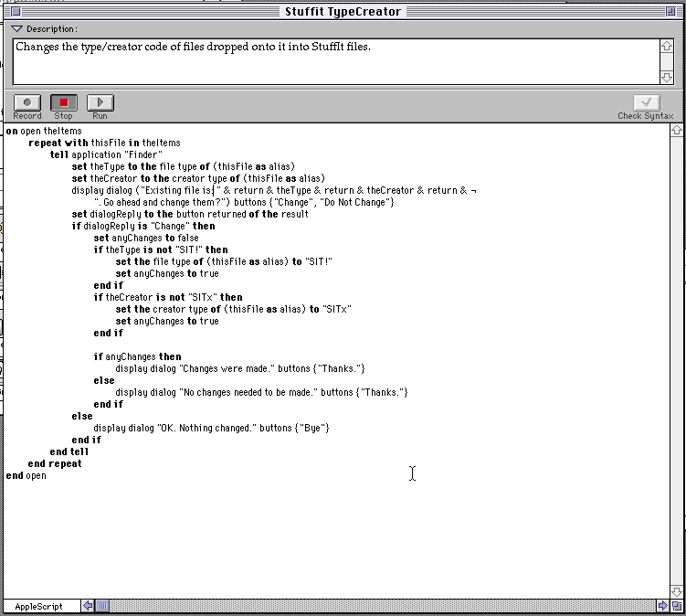
Task: Click the 'end tell' line
Action: [x=69, y=451]
